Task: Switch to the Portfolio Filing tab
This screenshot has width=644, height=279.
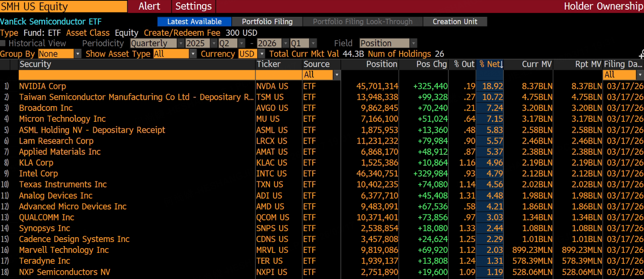Action: (x=267, y=22)
